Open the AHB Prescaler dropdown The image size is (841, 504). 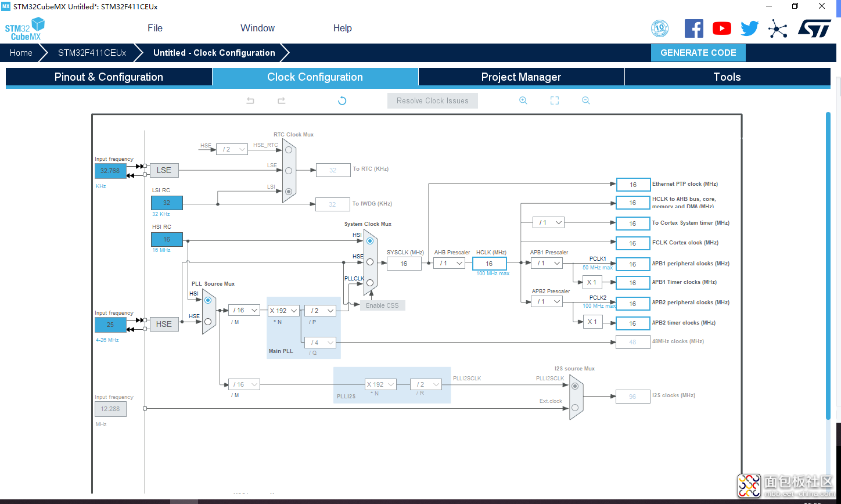point(450,263)
